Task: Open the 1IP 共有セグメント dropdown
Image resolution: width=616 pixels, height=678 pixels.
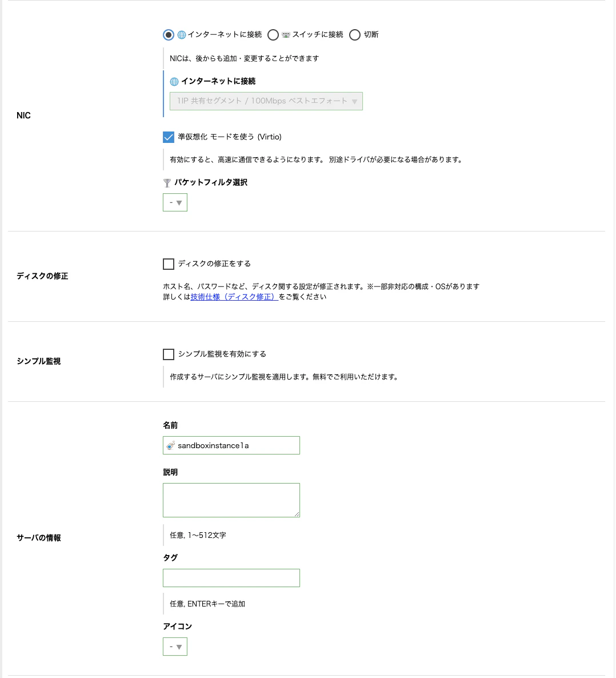Action: point(266,101)
